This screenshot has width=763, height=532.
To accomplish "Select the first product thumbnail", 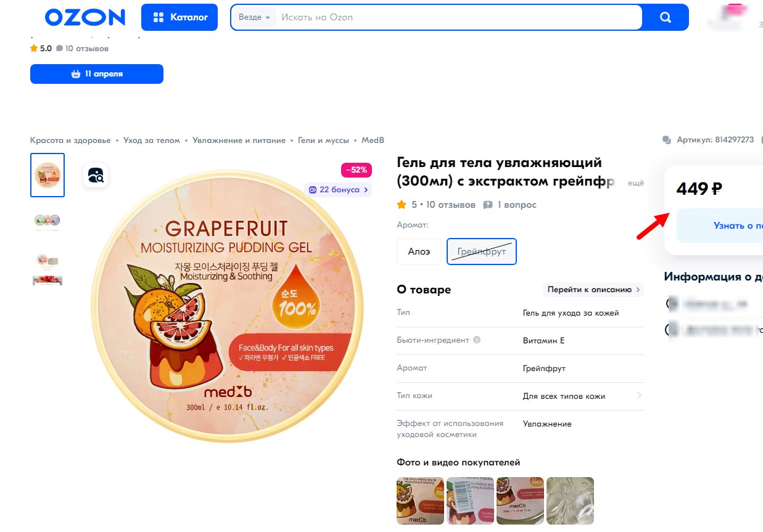I will [47, 175].
